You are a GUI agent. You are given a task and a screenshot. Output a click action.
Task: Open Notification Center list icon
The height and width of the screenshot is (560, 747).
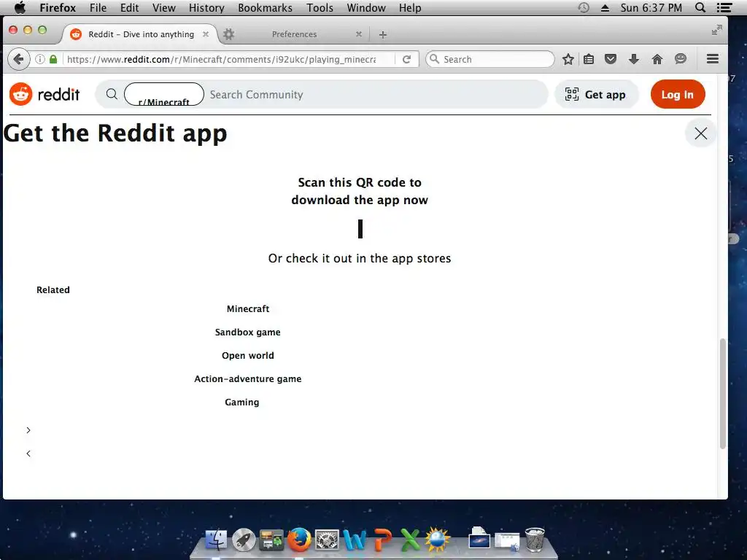point(724,7)
